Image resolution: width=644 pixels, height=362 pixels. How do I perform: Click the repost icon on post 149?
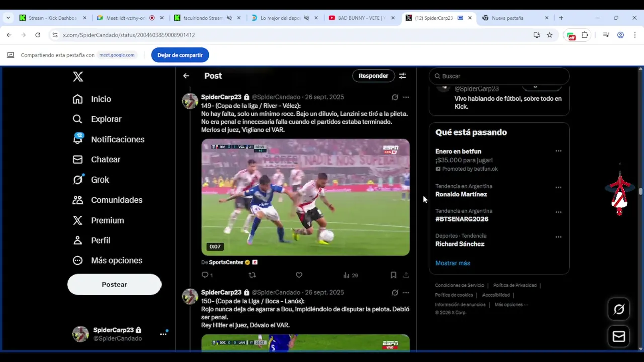pos(252,275)
